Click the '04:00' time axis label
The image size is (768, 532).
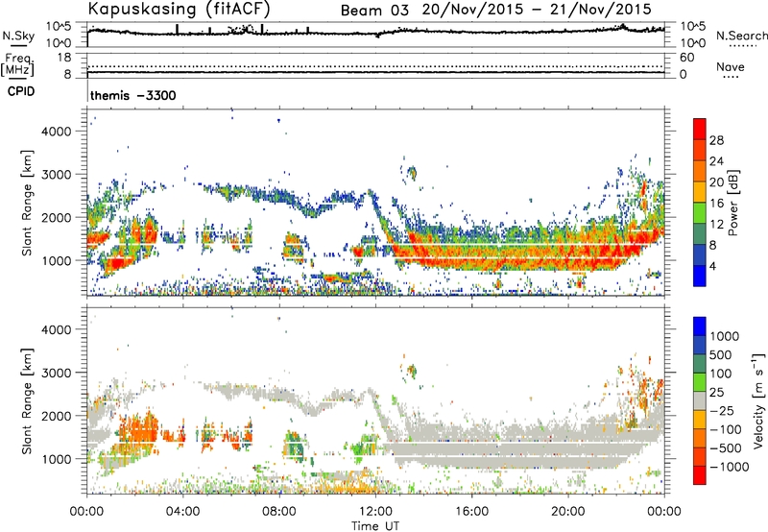click(183, 512)
